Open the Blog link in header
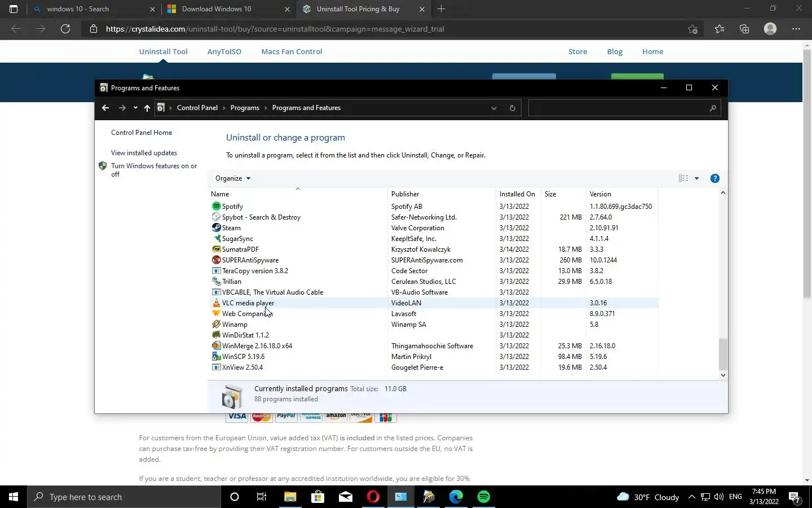The image size is (812, 508). [x=615, y=51]
